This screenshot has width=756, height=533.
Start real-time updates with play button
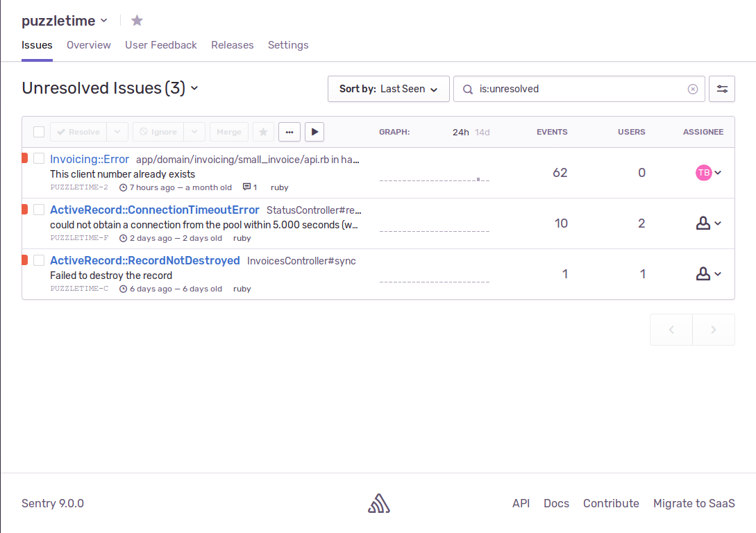click(314, 132)
